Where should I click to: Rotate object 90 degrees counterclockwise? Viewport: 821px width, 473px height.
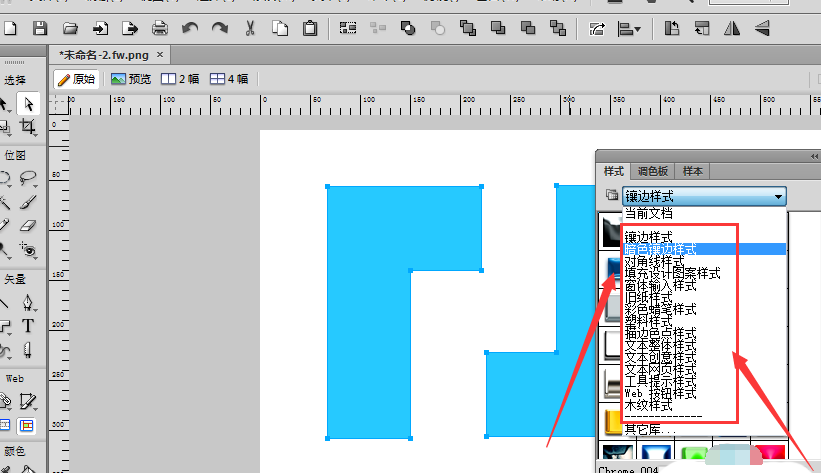(672, 28)
